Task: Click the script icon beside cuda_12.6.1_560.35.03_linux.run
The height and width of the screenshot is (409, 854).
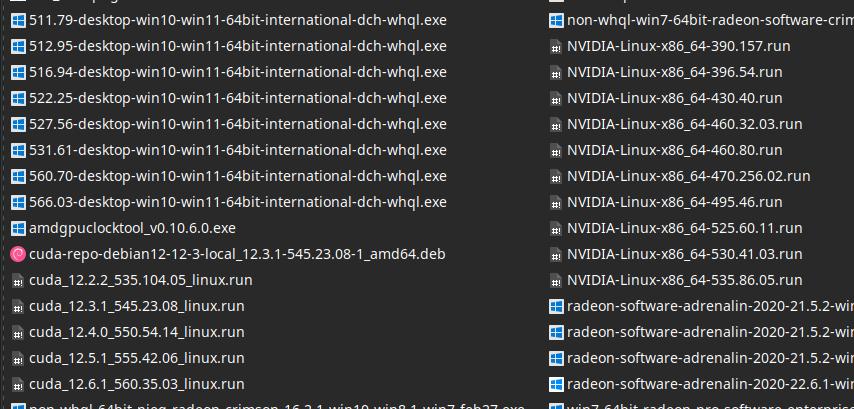Action: click(x=18, y=384)
